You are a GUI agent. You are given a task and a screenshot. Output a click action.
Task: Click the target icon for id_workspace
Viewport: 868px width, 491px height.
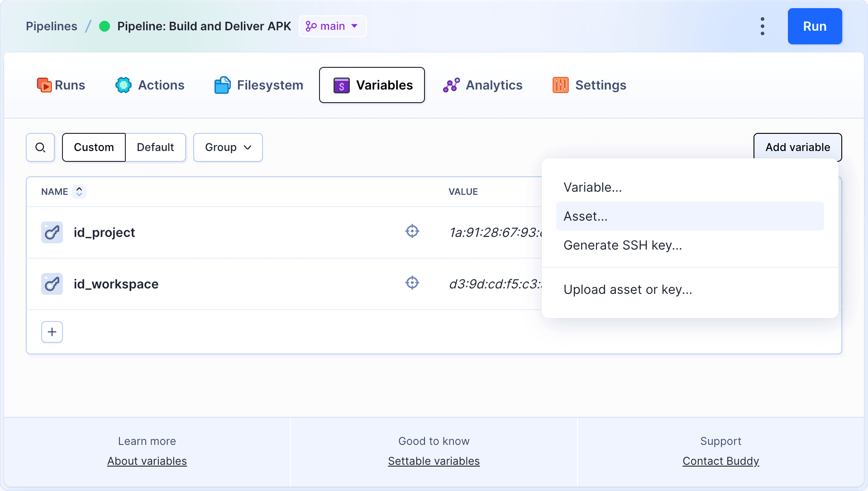click(x=412, y=283)
